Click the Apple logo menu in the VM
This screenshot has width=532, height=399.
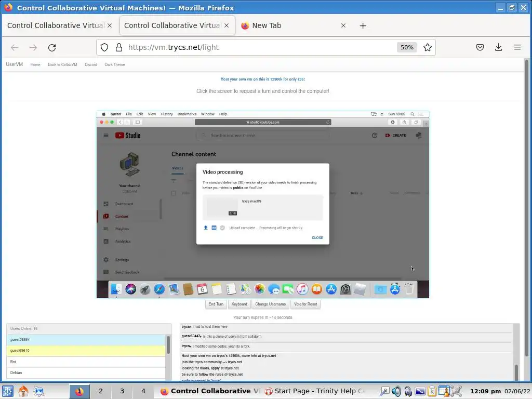point(103,114)
